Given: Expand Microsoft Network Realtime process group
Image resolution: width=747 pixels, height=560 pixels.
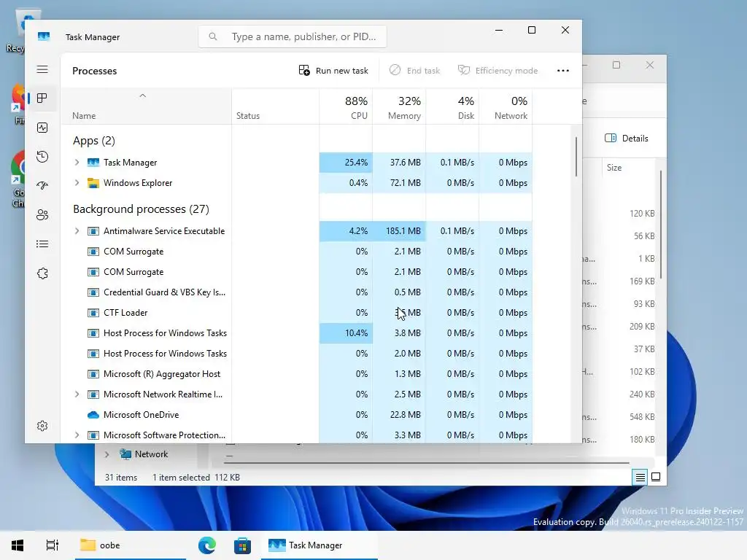Looking at the screenshot, I should (77, 394).
